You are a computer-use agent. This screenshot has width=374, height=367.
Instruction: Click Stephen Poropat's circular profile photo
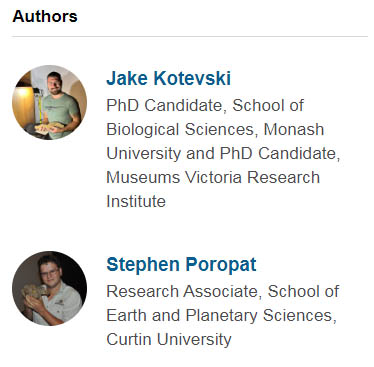(x=50, y=288)
